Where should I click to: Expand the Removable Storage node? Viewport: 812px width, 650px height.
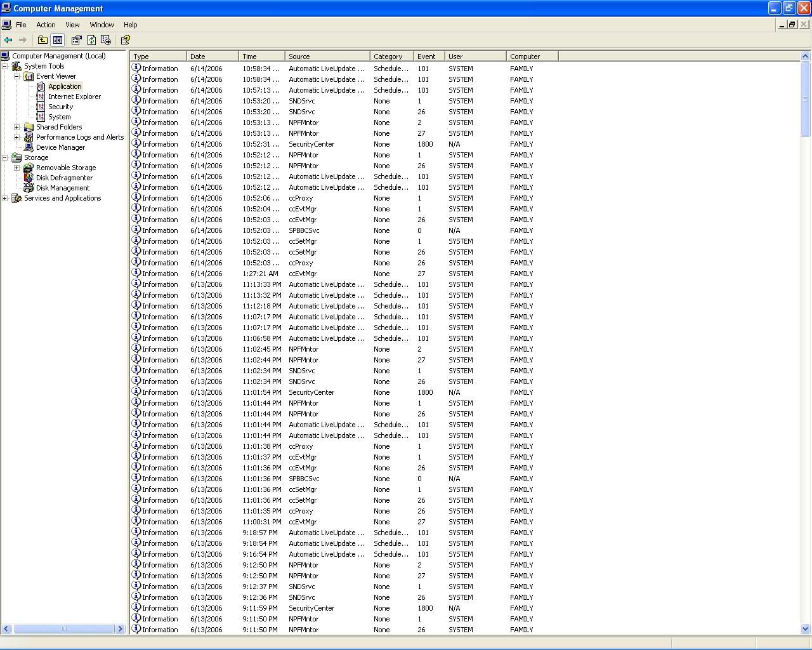pos(17,168)
